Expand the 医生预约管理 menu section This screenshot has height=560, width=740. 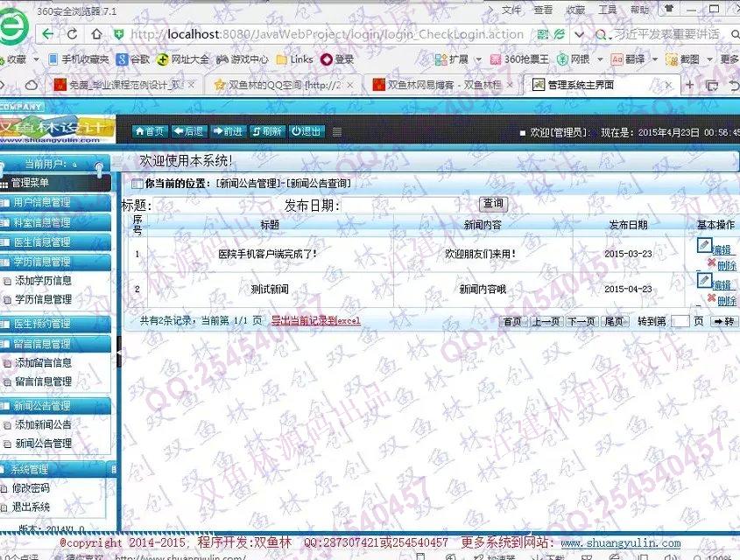55,324
